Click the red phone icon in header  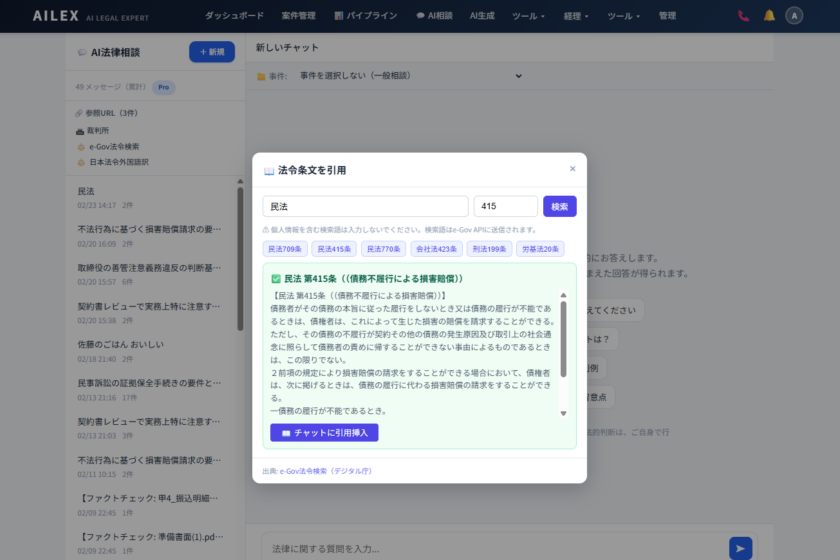(x=743, y=16)
